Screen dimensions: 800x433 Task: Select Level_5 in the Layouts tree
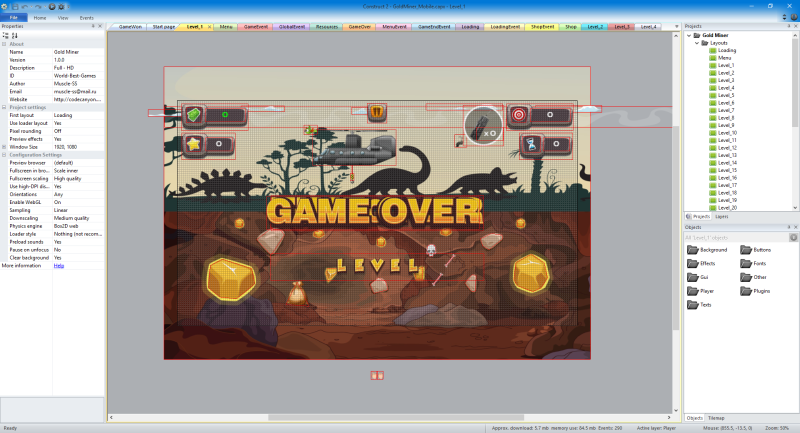[x=726, y=95]
